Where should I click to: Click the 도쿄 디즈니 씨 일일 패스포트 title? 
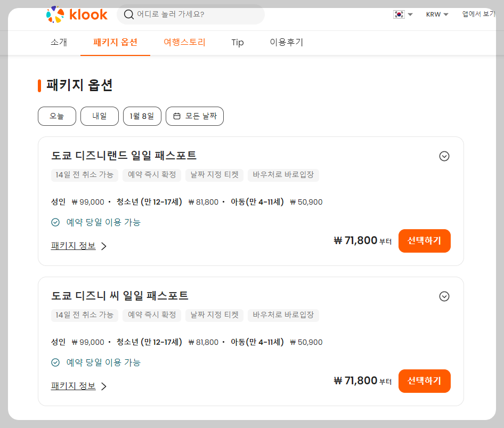click(119, 296)
